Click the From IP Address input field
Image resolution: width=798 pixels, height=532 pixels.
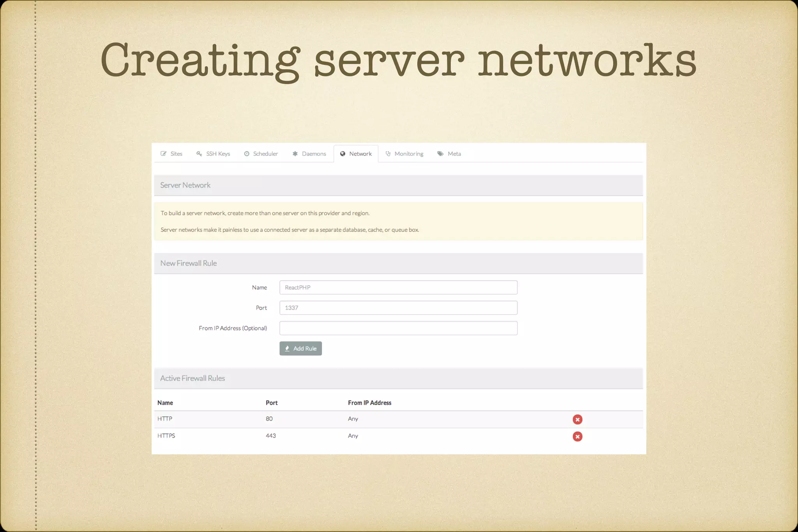coord(398,328)
